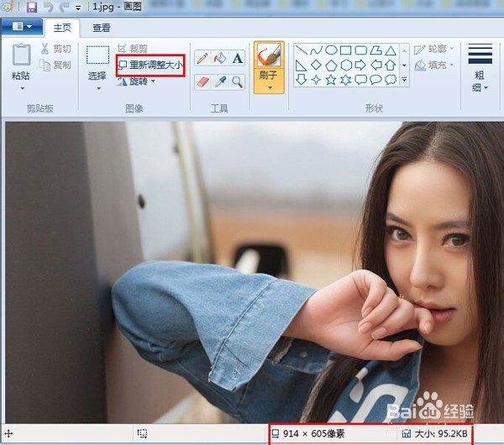Select the Color picker eyedropper
Image resolution: width=504 pixels, height=445 pixels.
pos(220,81)
